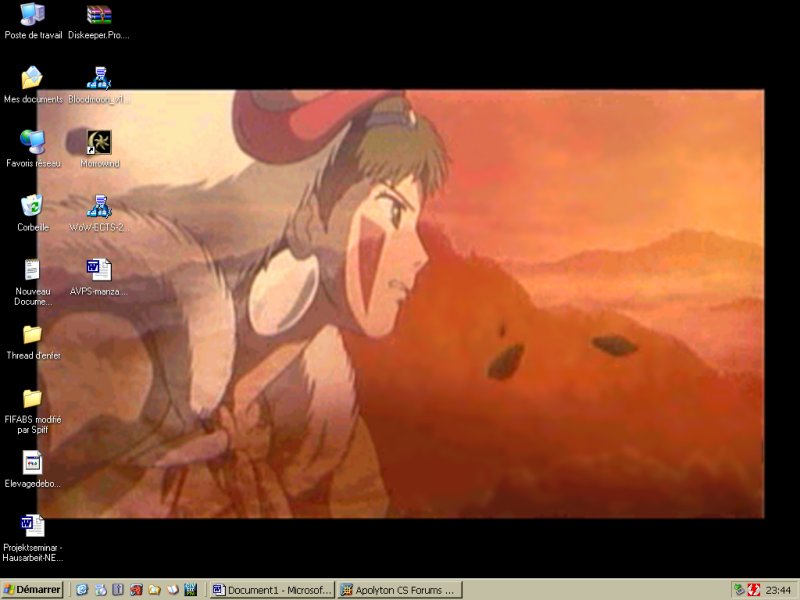The width and height of the screenshot is (800, 600).
Task: Open the Poste de travail desktop icon
Action: [33, 15]
